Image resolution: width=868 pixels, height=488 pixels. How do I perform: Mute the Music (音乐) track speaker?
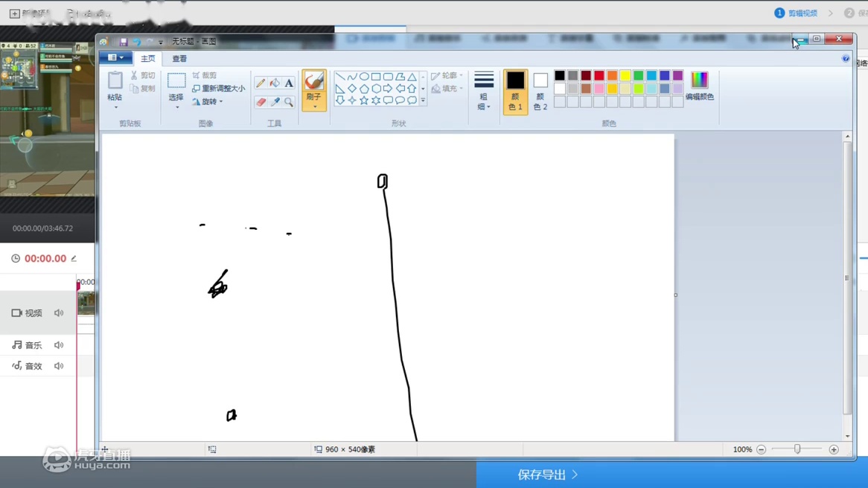click(59, 345)
